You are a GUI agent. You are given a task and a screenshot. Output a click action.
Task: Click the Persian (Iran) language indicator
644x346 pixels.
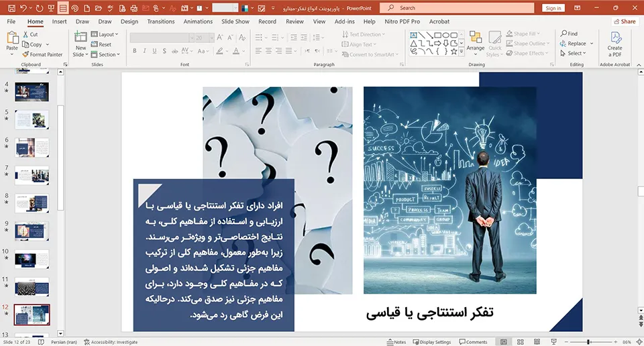pos(64,342)
